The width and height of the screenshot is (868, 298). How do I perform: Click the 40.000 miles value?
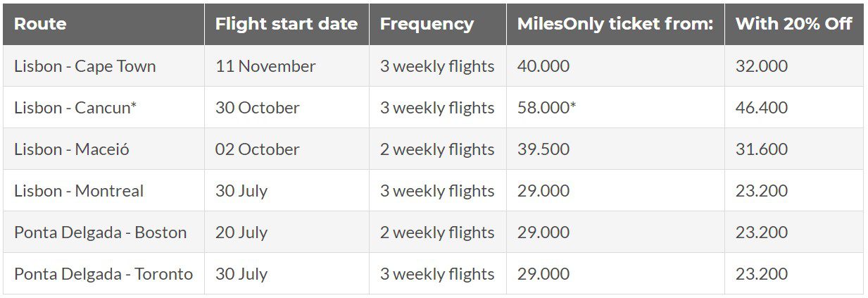543,66
